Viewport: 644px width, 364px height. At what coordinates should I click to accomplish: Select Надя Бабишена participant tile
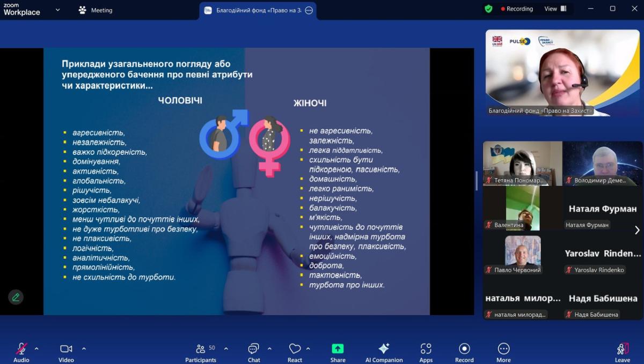pyautogui.click(x=603, y=298)
